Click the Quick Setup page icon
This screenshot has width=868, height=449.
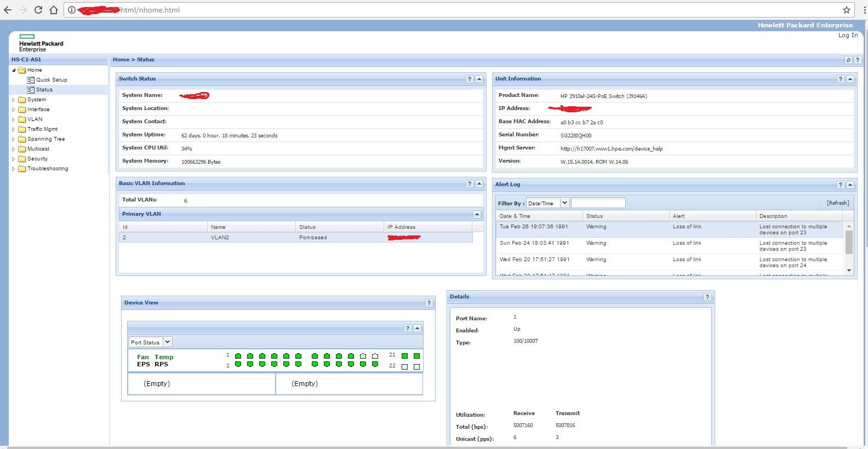click(x=31, y=80)
